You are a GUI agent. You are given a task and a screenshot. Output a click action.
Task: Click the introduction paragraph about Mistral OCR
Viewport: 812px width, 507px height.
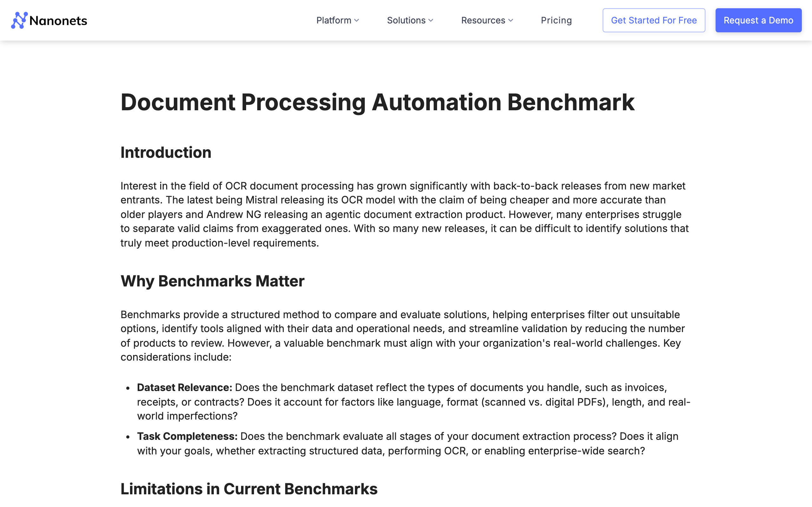(404, 214)
